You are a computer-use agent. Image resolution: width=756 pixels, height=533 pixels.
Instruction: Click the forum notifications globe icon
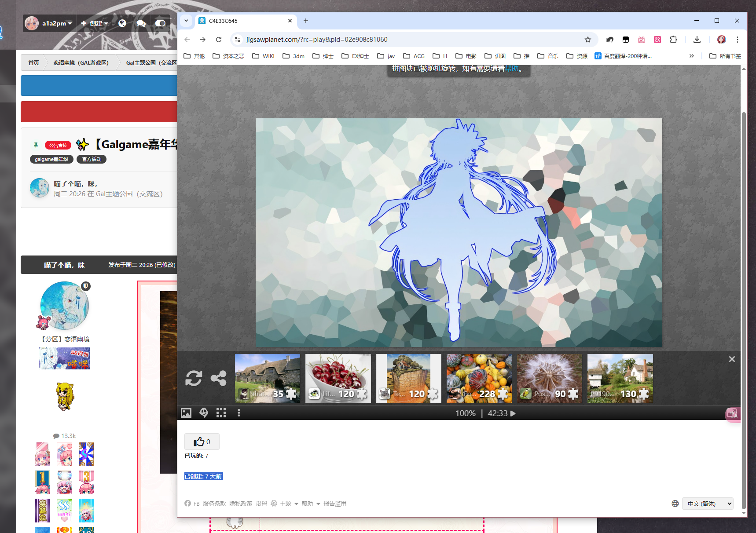[x=122, y=23]
